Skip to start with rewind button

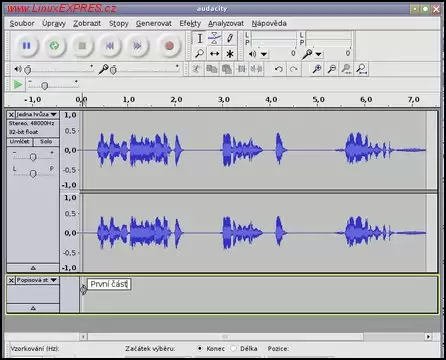coord(110,46)
